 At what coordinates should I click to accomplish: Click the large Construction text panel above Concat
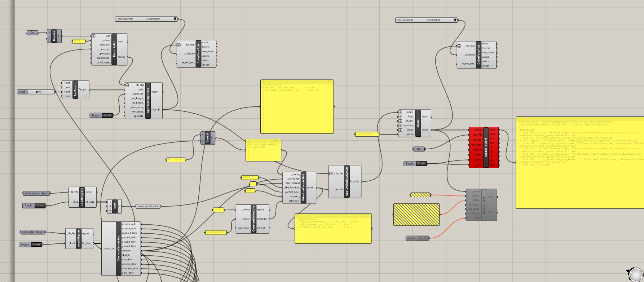click(297, 106)
